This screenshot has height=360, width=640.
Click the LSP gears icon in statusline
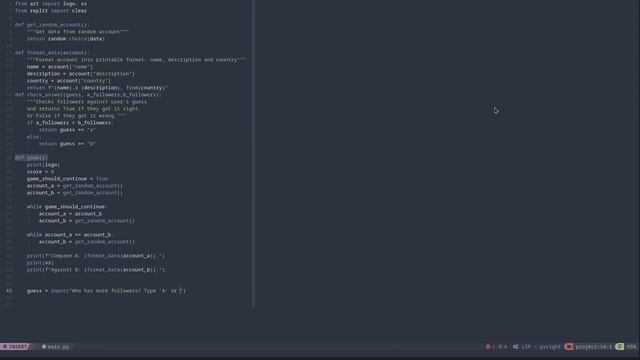[516, 347]
